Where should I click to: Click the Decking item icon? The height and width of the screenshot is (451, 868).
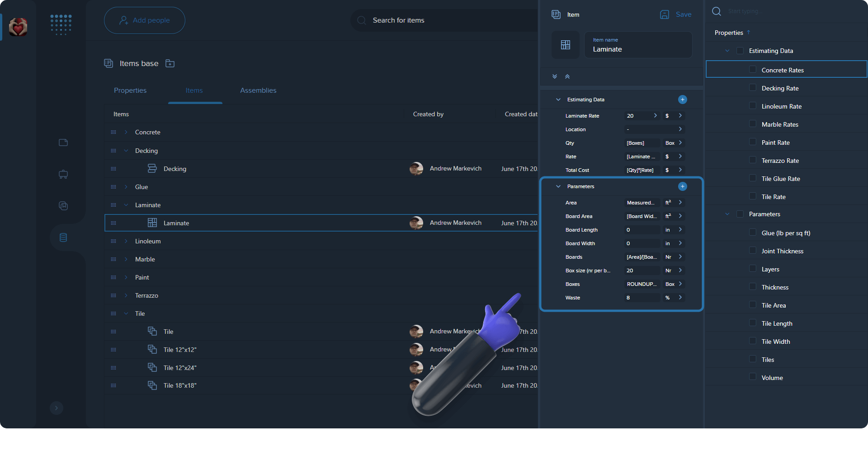click(x=152, y=168)
